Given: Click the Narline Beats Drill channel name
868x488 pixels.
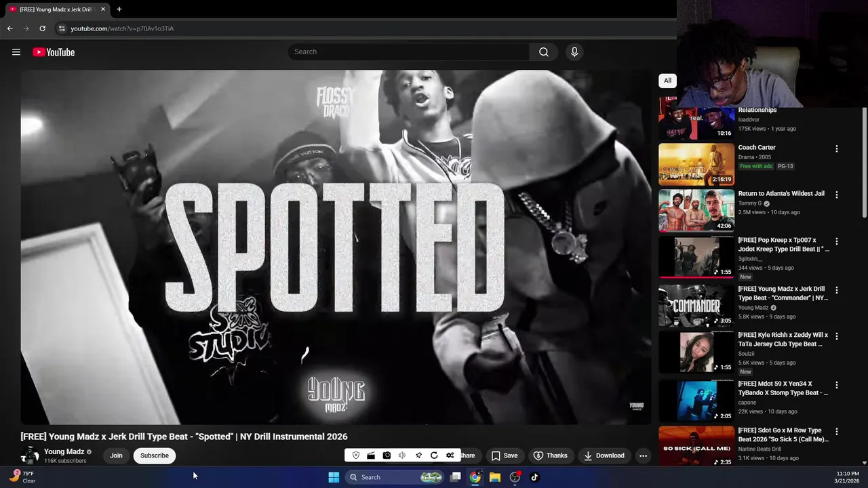Looking at the screenshot, I should 759,449.
